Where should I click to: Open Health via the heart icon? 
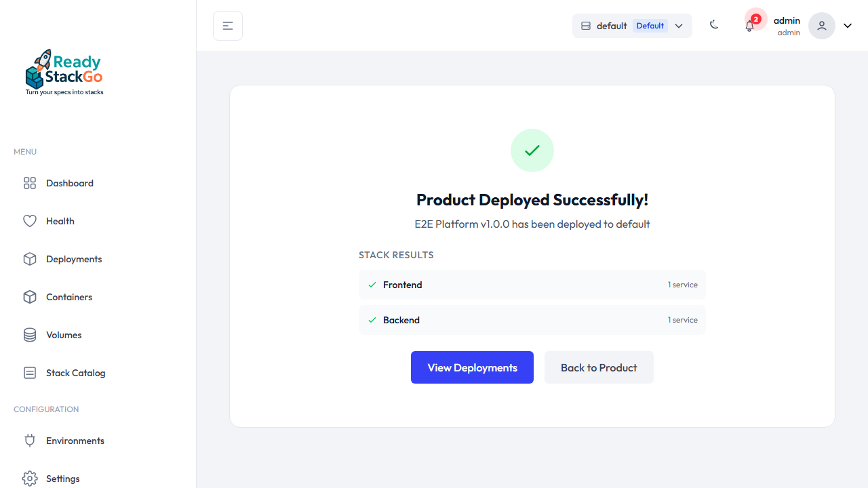tap(29, 221)
